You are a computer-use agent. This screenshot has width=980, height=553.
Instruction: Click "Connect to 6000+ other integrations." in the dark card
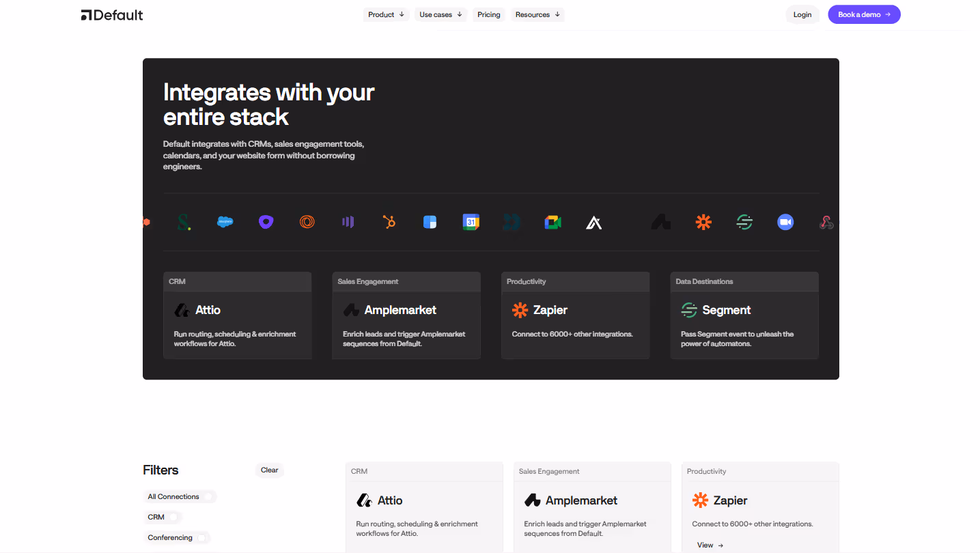pyautogui.click(x=572, y=334)
